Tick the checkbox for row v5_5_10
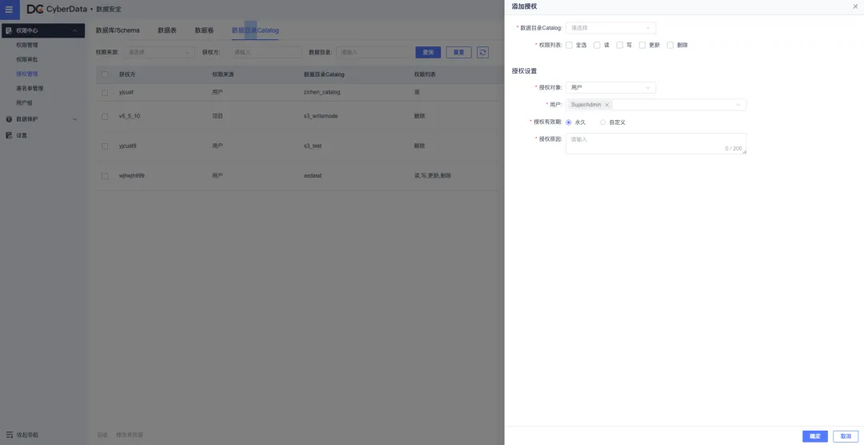 (x=105, y=117)
